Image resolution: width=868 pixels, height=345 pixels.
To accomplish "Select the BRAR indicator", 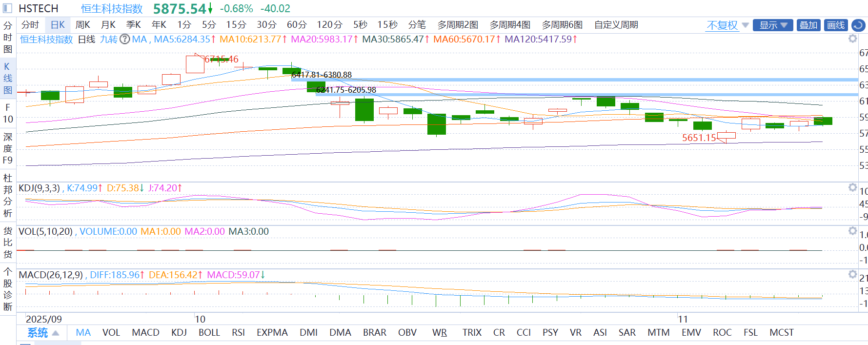I will (x=375, y=333).
